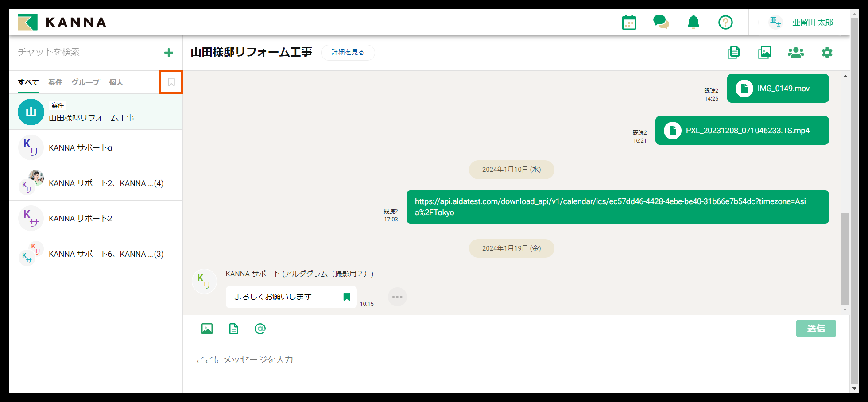868x402 pixels.
Task: Attach a file using the document icon
Action: pyautogui.click(x=233, y=329)
